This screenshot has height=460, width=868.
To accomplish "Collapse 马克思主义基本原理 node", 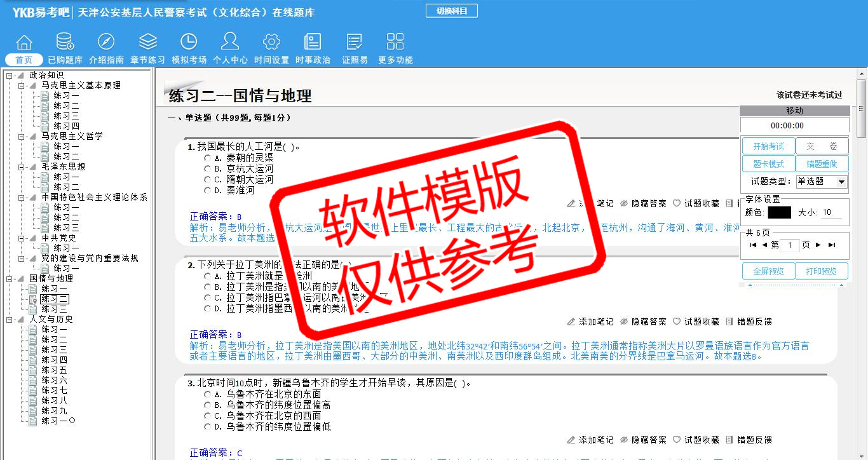I will [x=21, y=86].
